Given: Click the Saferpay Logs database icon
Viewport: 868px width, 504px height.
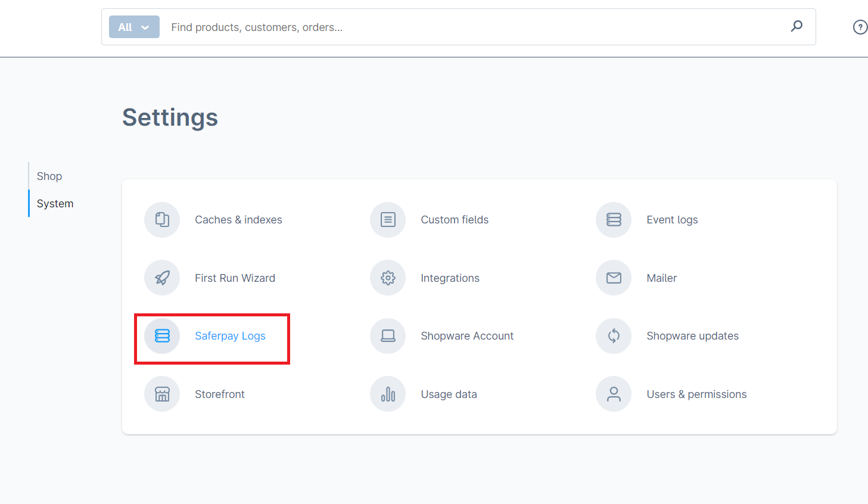Looking at the screenshot, I should pos(162,336).
